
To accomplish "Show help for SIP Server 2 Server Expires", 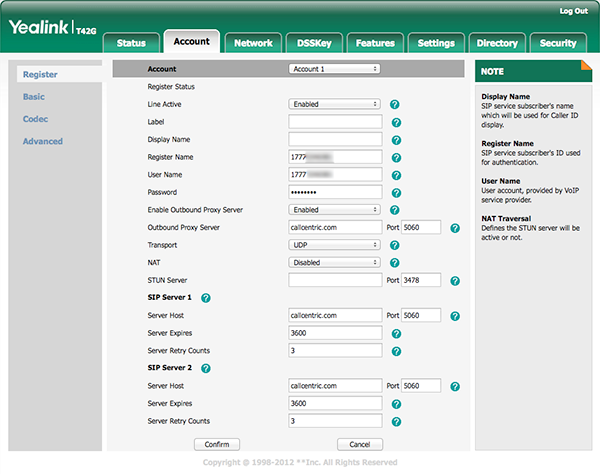I will tap(396, 404).
